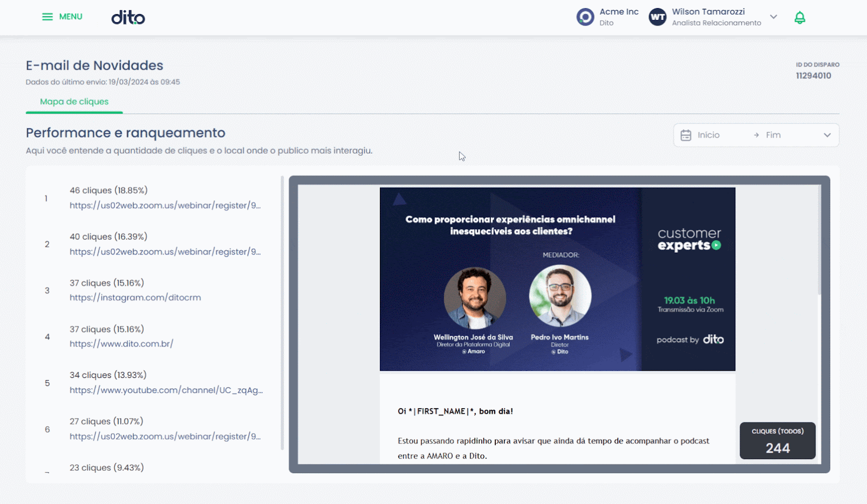Viewport: 867px width, 504px height.
Task: Click the Pedro Ivo Martins photo
Action: click(560, 296)
